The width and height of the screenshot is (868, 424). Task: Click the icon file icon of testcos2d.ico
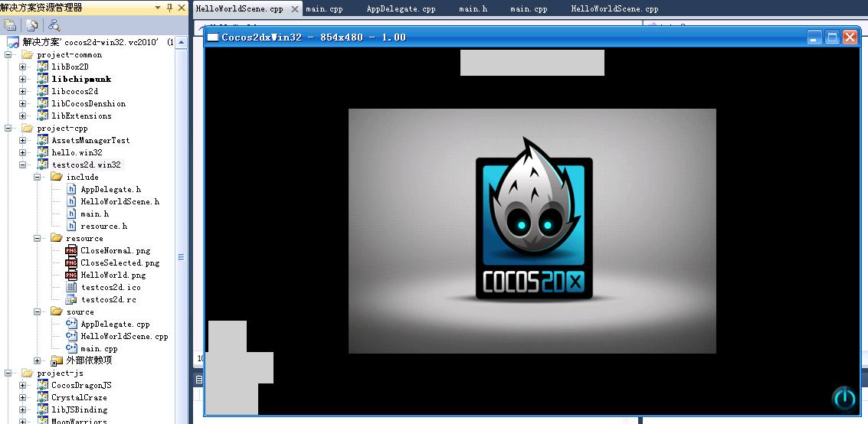pyautogui.click(x=71, y=287)
